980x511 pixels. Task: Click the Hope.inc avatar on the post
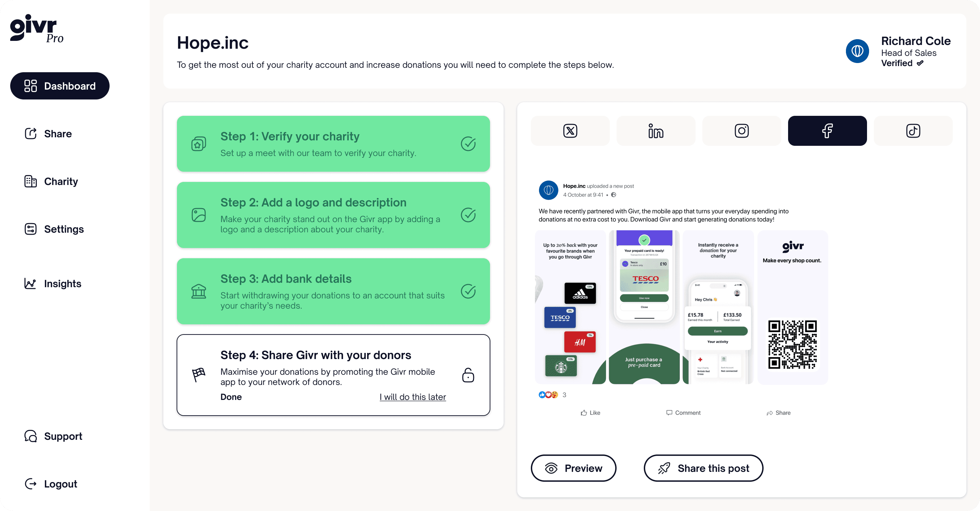tap(548, 190)
